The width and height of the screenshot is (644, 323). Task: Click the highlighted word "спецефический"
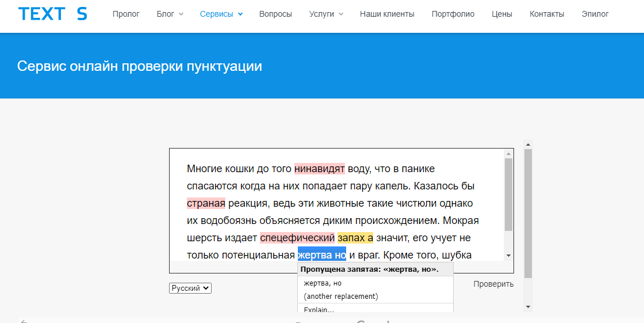297,238
